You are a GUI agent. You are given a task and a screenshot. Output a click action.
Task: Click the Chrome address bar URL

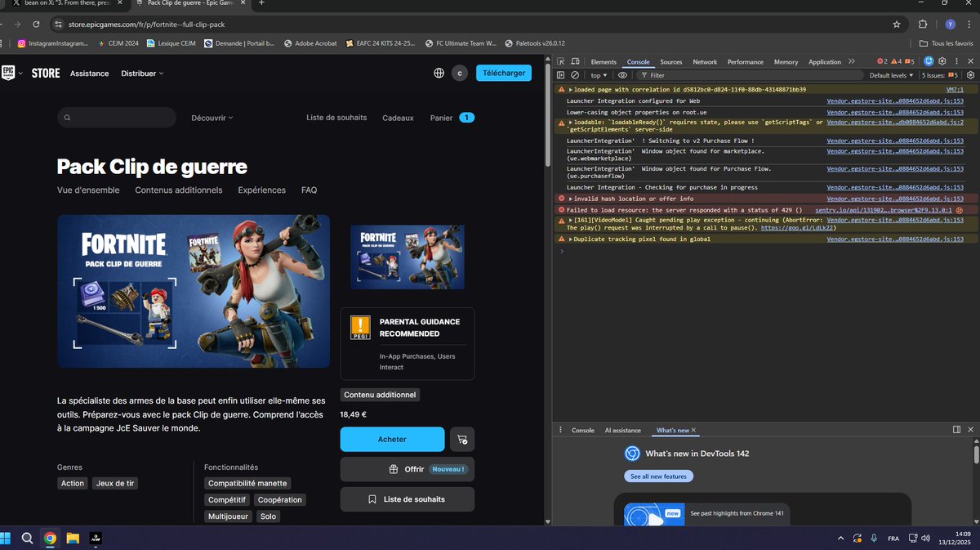145,25
